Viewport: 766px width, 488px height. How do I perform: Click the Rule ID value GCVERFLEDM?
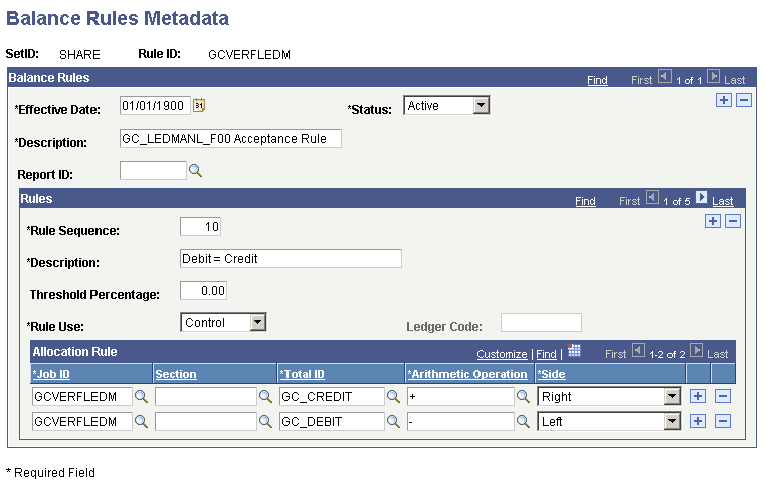coord(249,54)
